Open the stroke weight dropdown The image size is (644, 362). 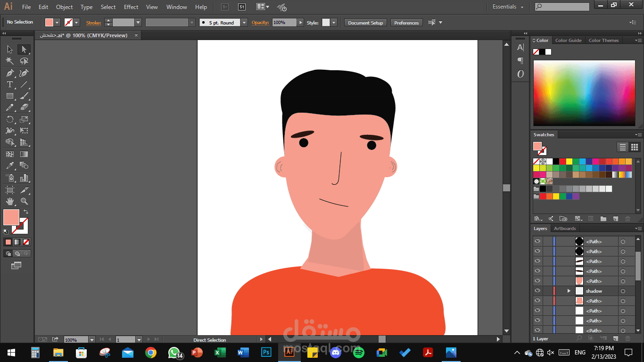click(x=139, y=22)
